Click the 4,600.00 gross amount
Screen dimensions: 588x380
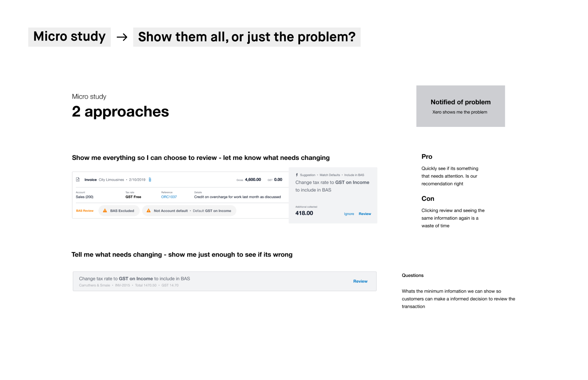(x=253, y=180)
